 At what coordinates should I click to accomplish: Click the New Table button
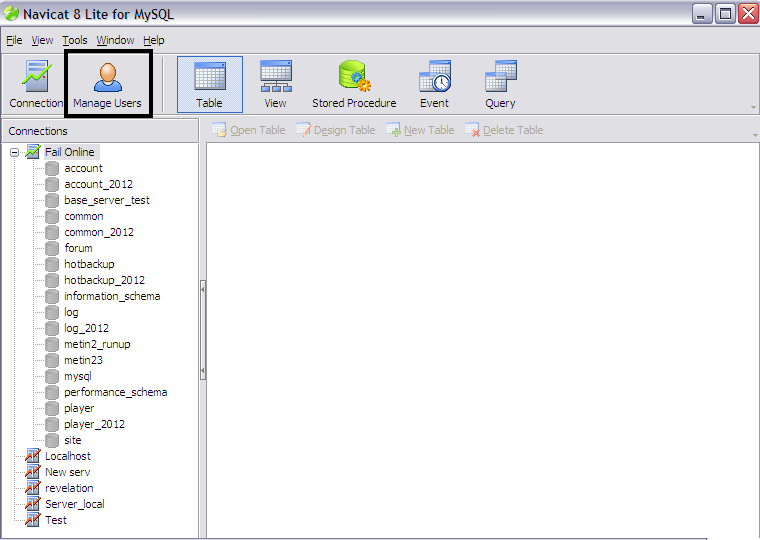pyautogui.click(x=420, y=130)
